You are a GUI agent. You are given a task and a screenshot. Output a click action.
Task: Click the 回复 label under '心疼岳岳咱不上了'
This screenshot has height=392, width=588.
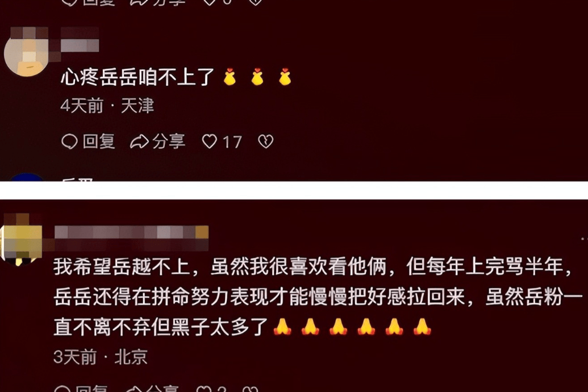click(x=99, y=141)
